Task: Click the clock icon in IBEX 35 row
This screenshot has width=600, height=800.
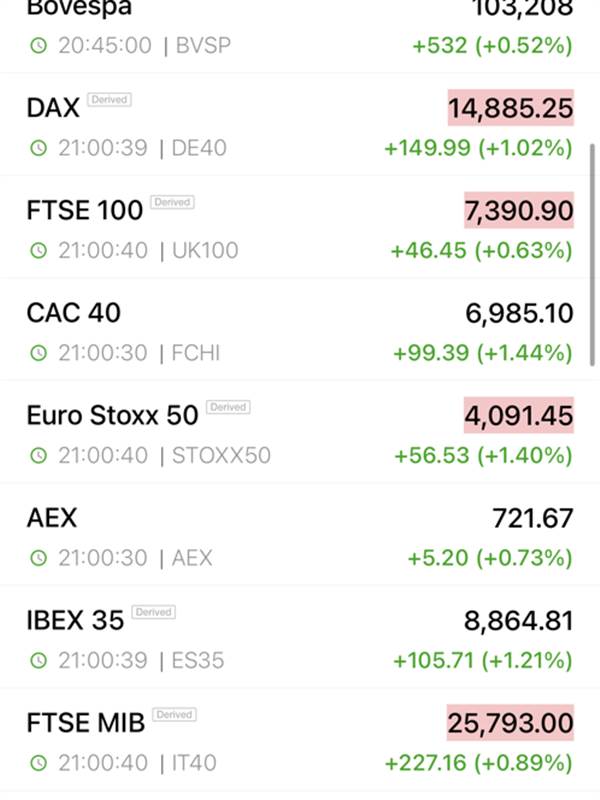Action: point(39,661)
